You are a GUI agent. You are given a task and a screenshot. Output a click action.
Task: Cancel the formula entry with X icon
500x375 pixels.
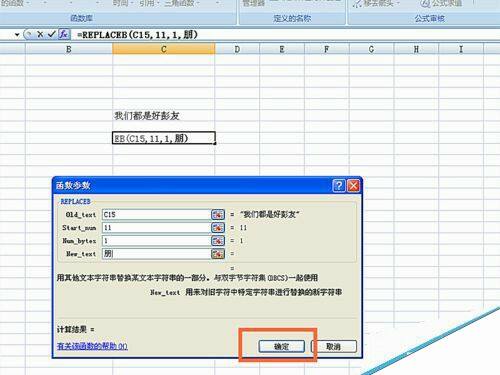click(x=40, y=34)
